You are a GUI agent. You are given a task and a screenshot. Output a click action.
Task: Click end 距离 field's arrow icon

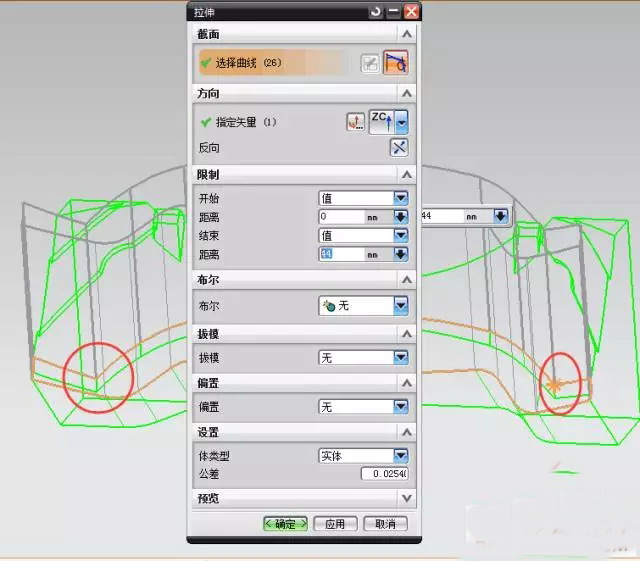[x=401, y=255]
